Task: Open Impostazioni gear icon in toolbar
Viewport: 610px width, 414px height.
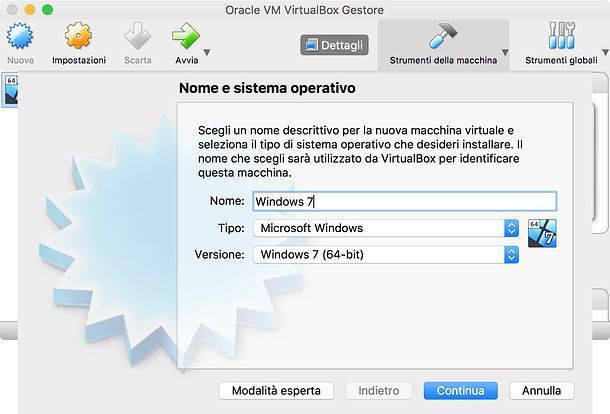Action: pyautogui.click(x=79, y=36)
